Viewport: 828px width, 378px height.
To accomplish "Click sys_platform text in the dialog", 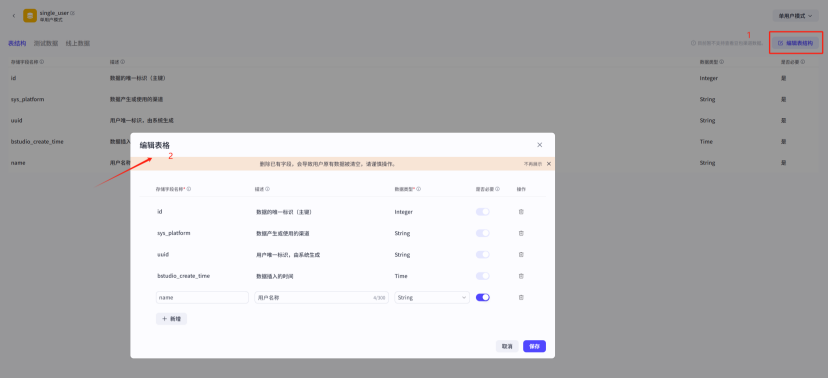I will click(174, 233).
